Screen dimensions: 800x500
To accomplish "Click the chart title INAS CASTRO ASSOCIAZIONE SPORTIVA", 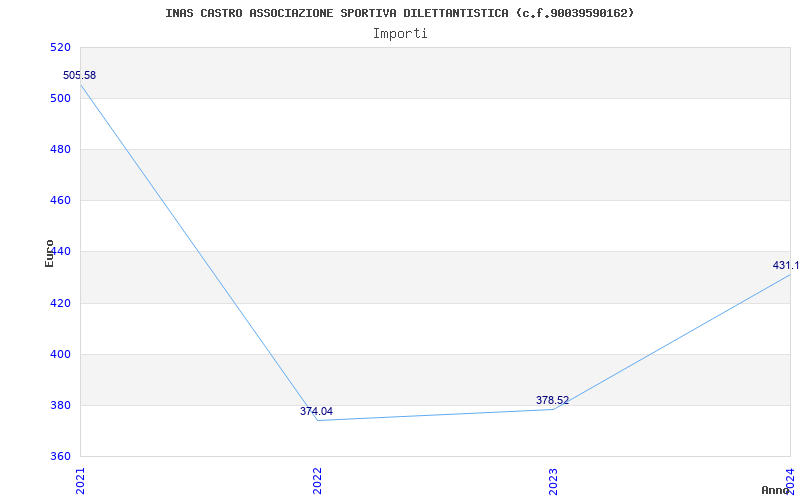I will tap(399, 13).
